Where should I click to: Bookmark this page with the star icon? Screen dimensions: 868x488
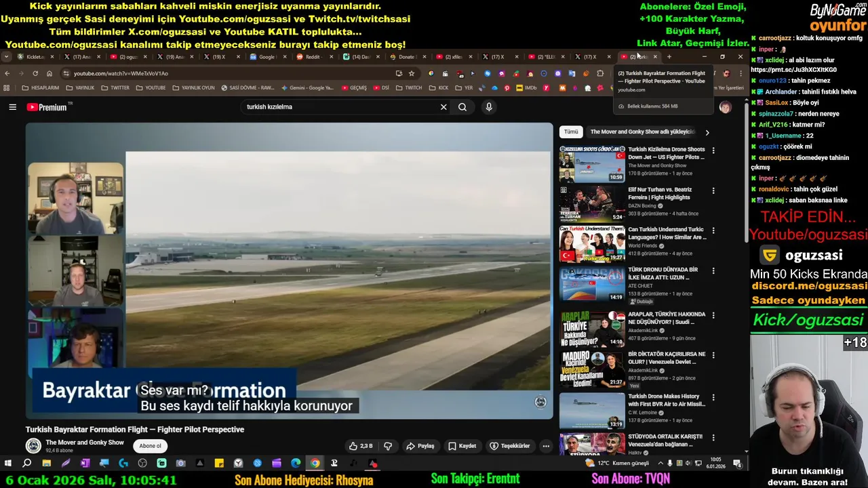tap(411, 73)
